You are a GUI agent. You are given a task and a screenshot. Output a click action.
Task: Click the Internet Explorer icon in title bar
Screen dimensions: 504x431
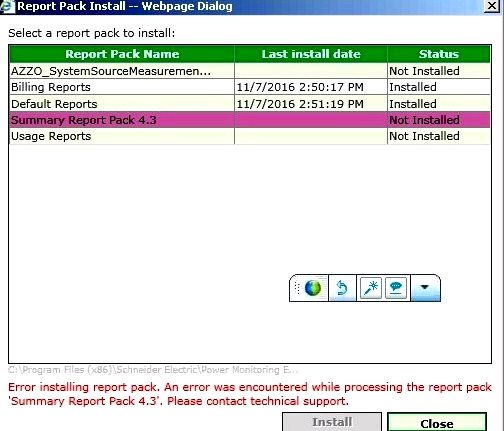click(7, 7)
